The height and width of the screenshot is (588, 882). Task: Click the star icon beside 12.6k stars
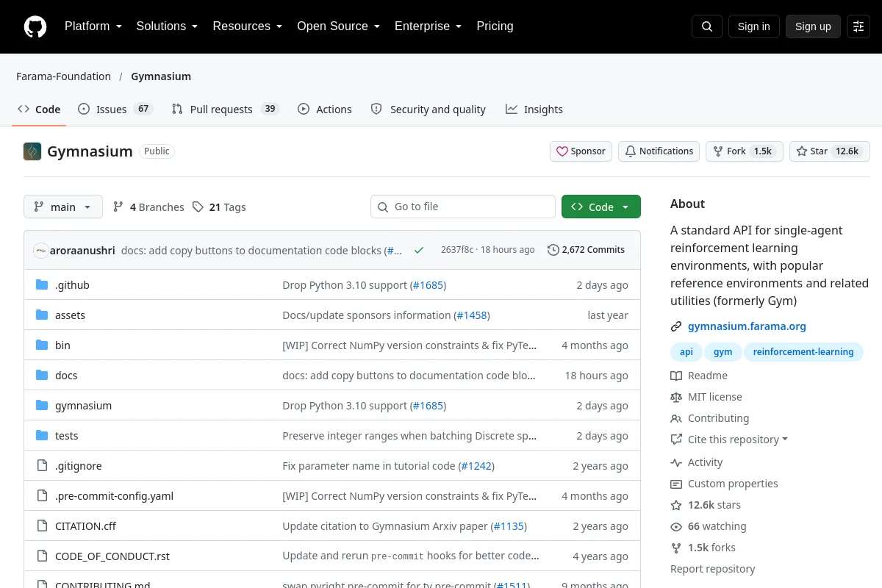coord(676,505)
